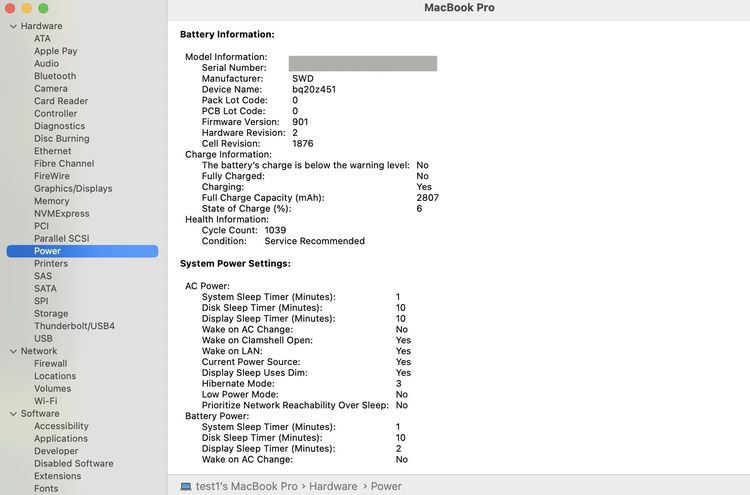
Task: Show Volumes network entry
Action: pos(53,388)
